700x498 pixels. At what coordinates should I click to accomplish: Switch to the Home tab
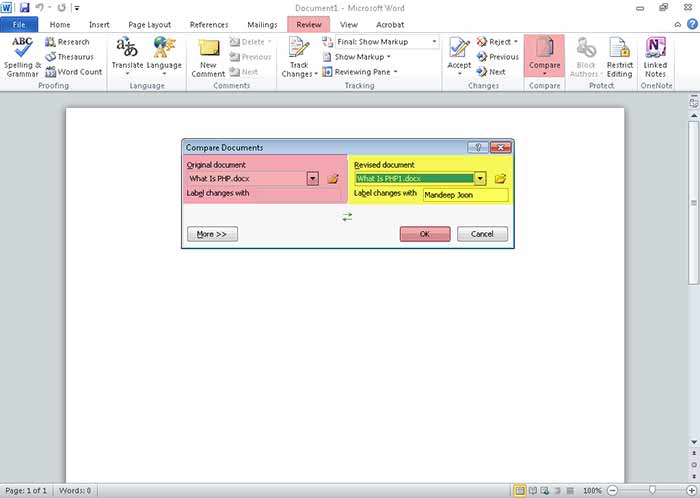point(60,25)
